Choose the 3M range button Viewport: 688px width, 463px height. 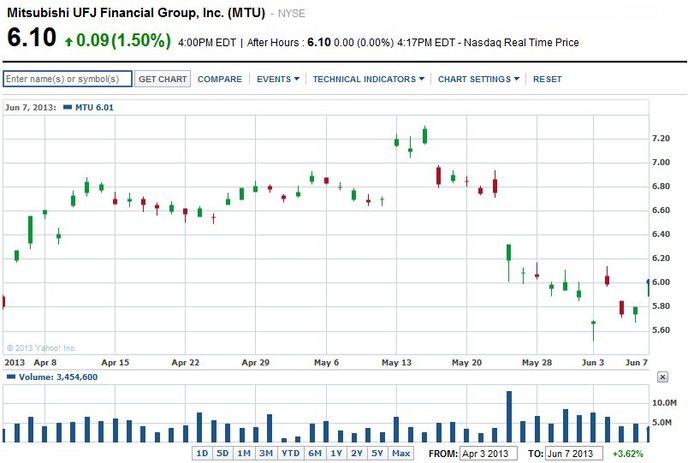[265, 453]
